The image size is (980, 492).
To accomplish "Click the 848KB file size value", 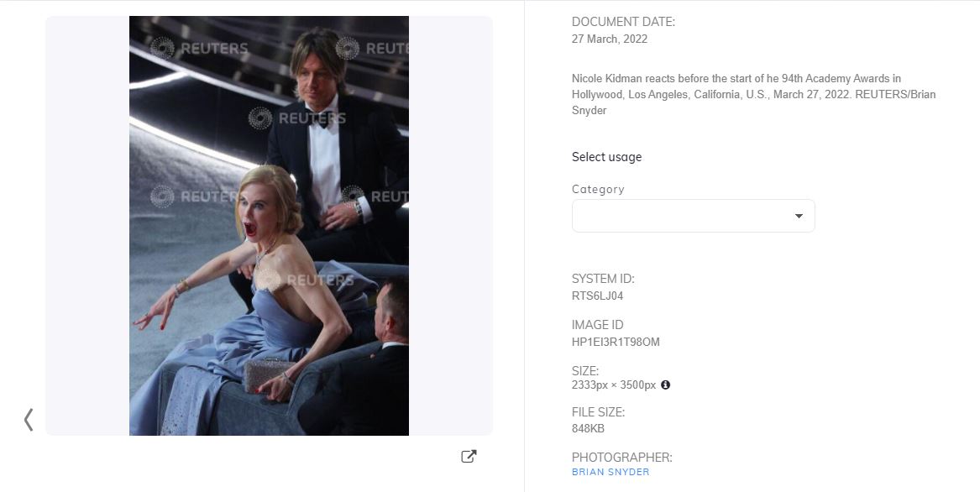I will coord(588,428).
